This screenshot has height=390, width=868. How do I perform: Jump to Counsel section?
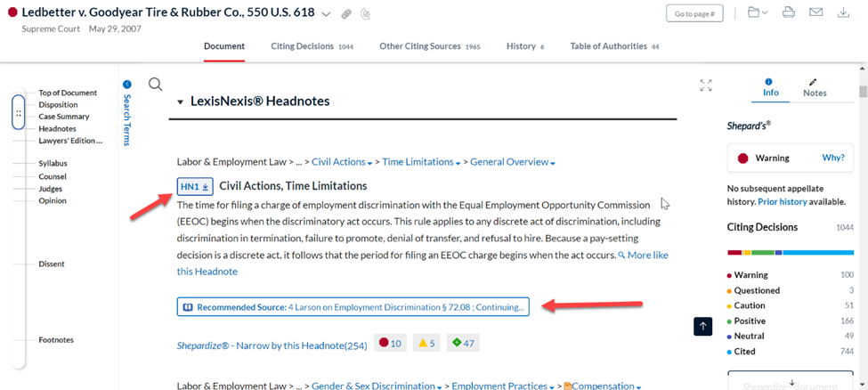(x=53, y=176)
